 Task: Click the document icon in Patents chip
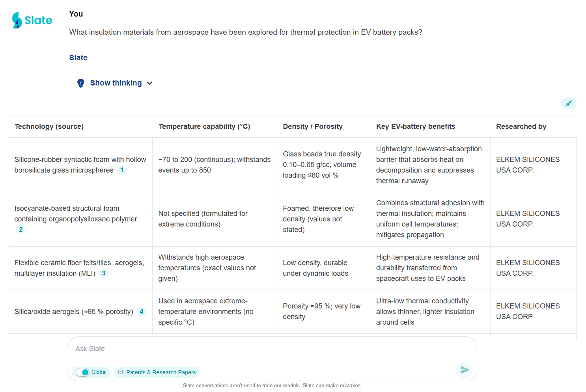coord(121,372)
